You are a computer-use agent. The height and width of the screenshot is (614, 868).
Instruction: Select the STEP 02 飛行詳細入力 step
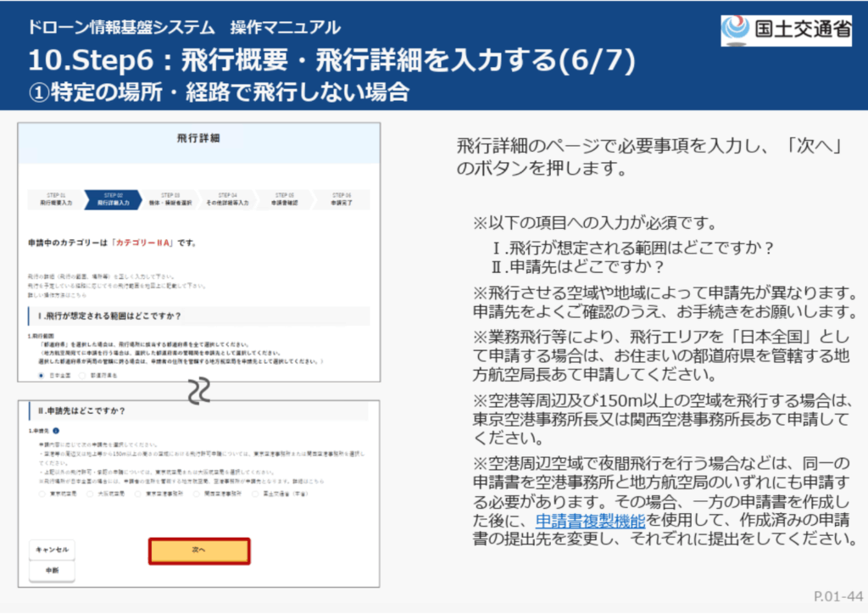114,199
